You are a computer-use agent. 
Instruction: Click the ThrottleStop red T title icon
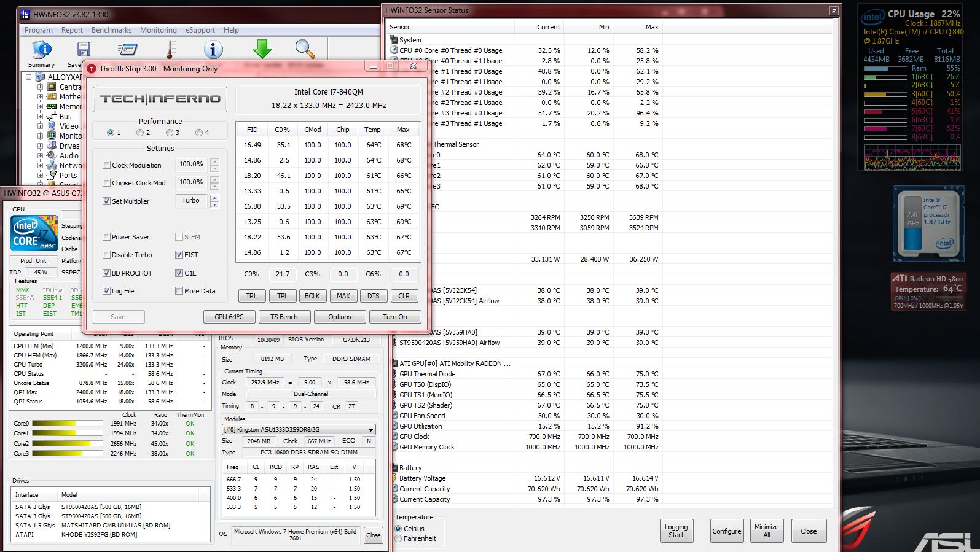92,69
